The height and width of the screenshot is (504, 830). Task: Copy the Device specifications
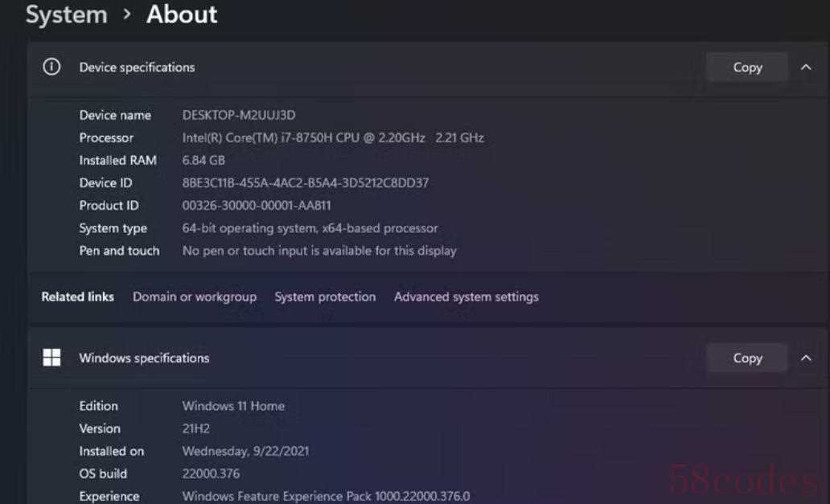[747, 68]
